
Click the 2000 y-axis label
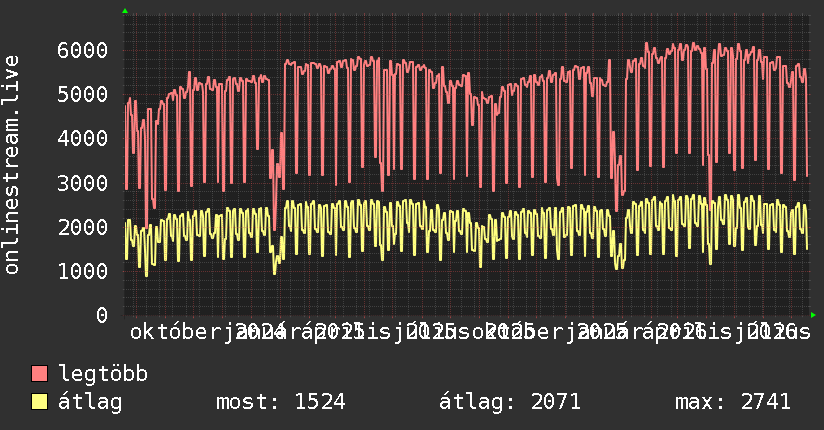(x=83, y=227)
